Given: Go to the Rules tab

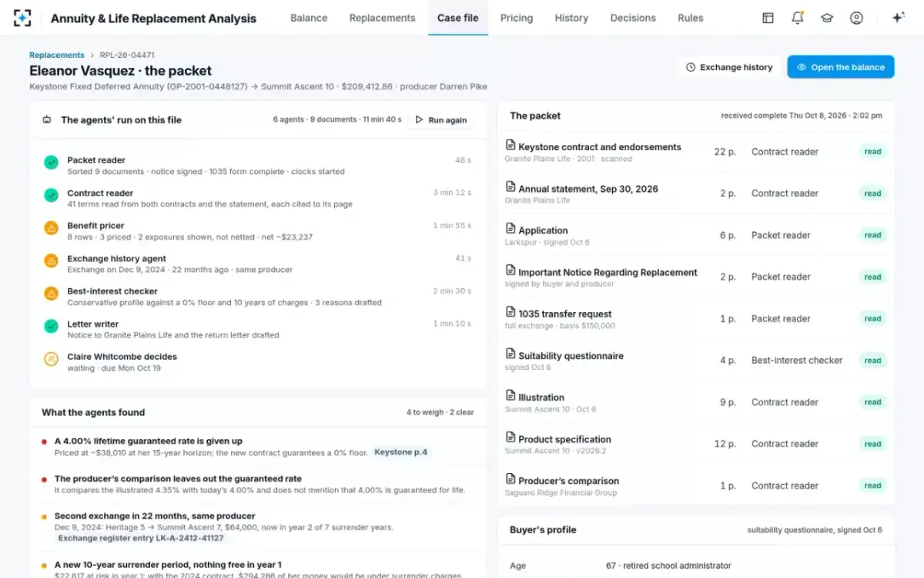Looking at the screenshot, I should (x=691, y=18).
